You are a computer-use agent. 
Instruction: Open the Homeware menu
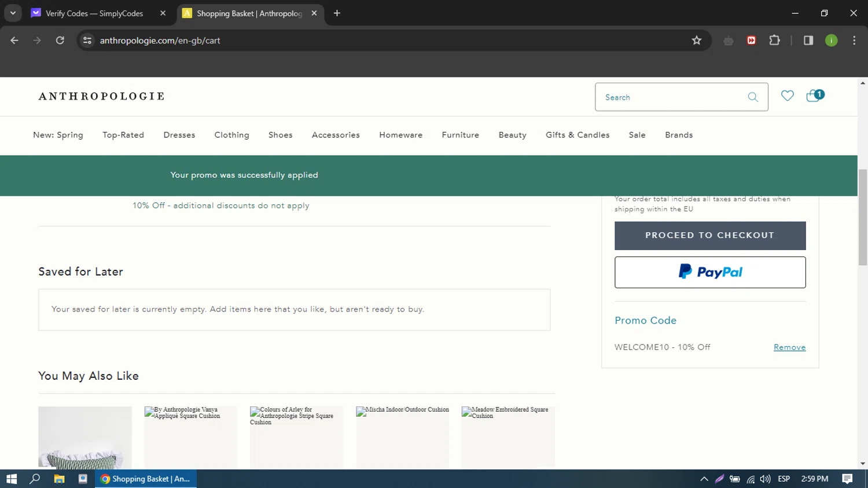point(401,135)
